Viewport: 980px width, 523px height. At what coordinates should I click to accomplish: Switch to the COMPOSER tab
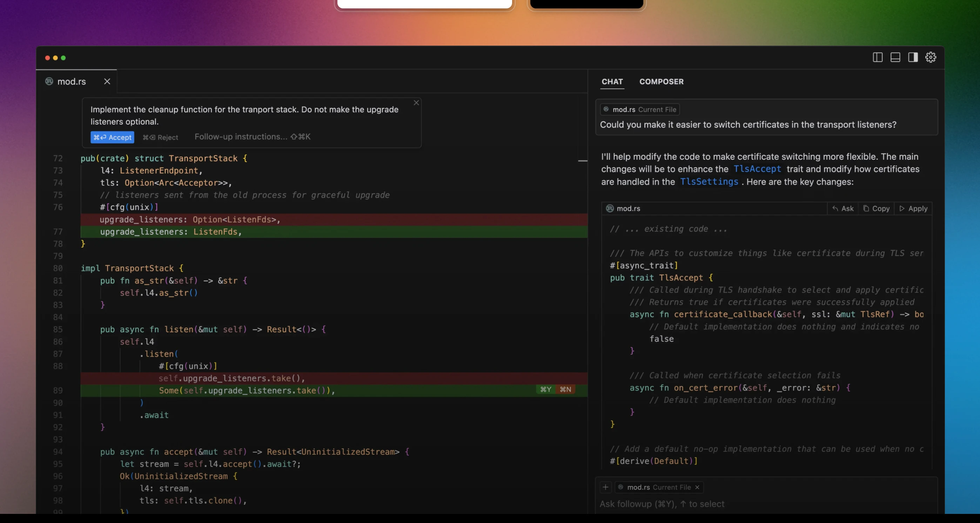coord(661,82)
